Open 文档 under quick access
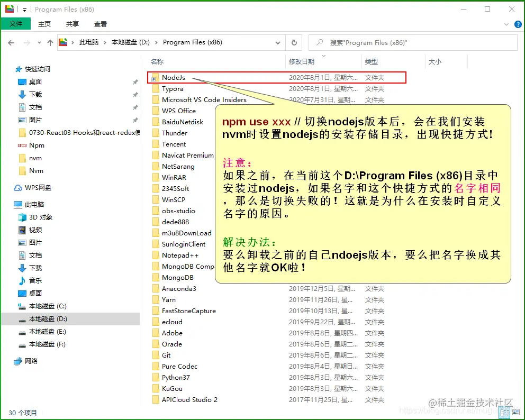Viewport: 525px width, 420px height. point(30,107)
